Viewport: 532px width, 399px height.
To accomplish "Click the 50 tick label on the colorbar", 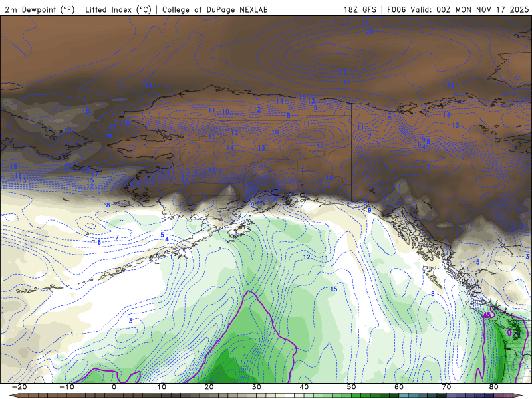I will click(352, 387).
